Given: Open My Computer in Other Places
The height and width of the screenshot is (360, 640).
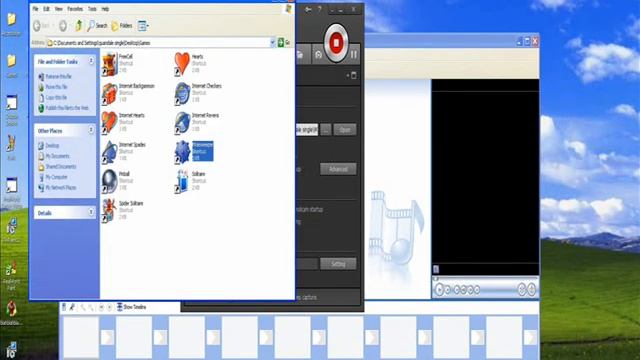Looking at the screenshot, I should 53,177.
